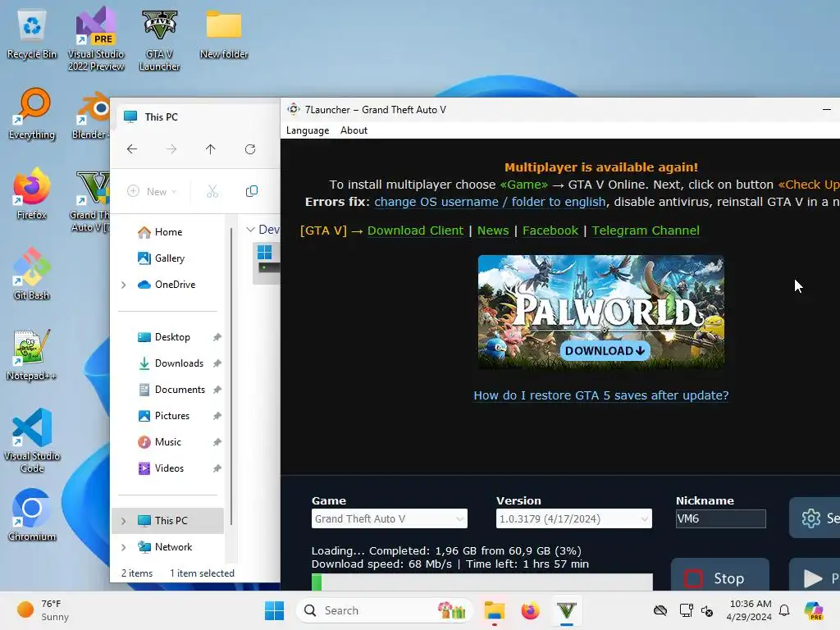Open the Firefox desktop shortcut
The width and height of the screenshot is (840, 630).
tap(32, 194)
